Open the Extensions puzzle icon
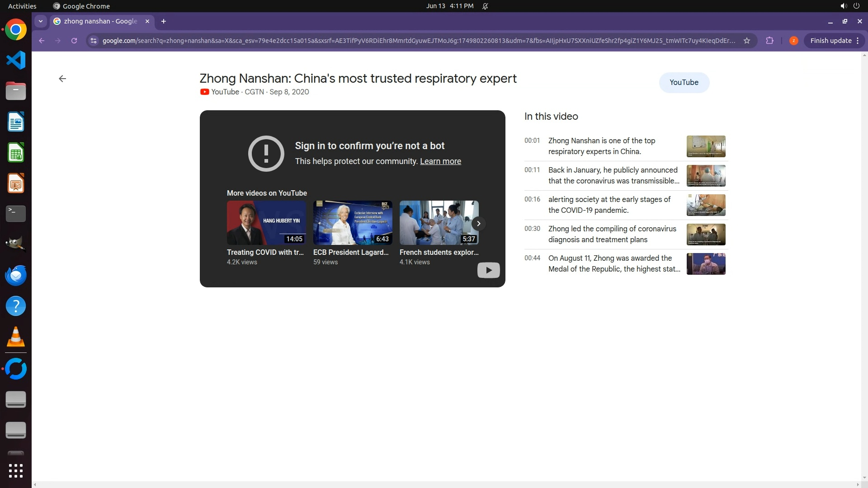The height and width of the screenshot is (488, 868). pyautogui.click(x=769, y=41)
